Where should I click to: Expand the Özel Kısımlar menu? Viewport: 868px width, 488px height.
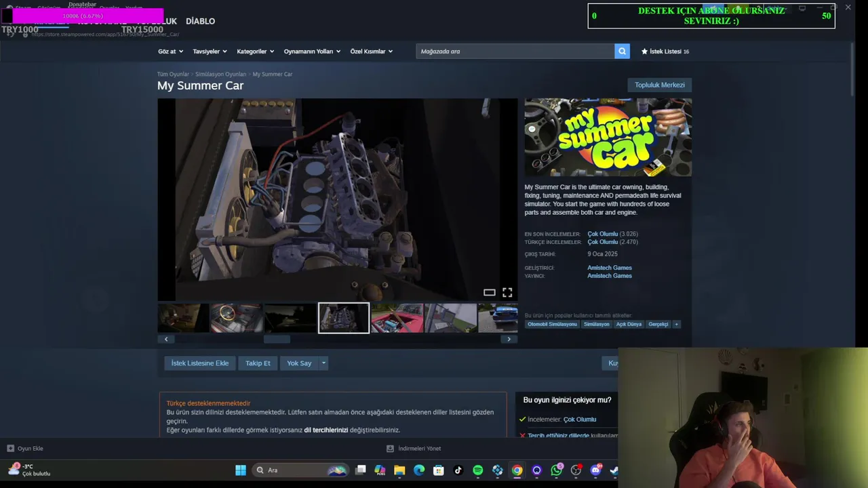pyautogui.click(x=372, y=52)
